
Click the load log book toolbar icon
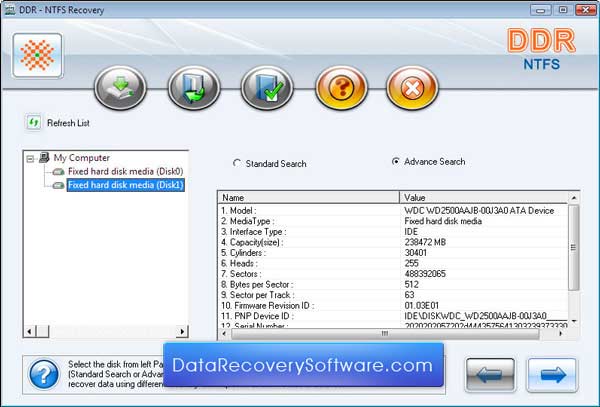coord(194,88)
